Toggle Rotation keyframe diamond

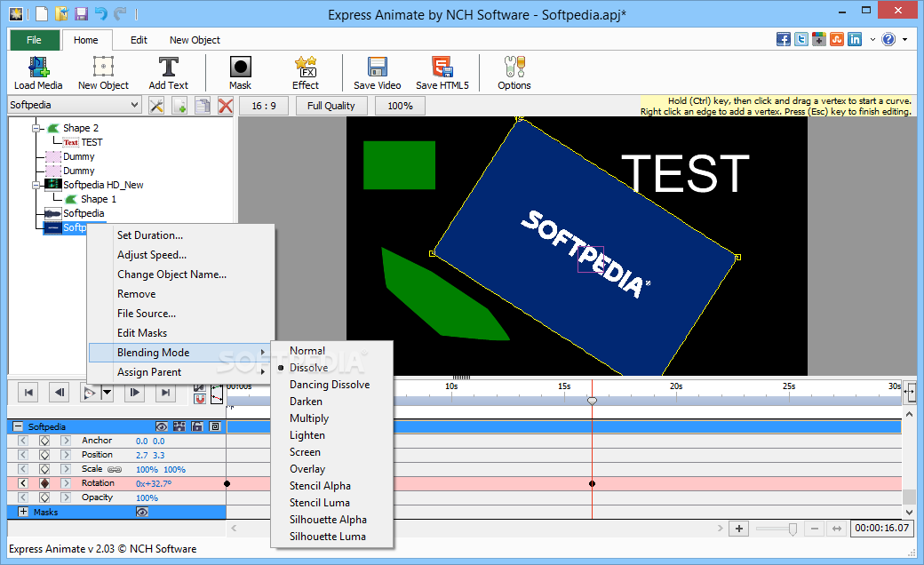[44, 483]
